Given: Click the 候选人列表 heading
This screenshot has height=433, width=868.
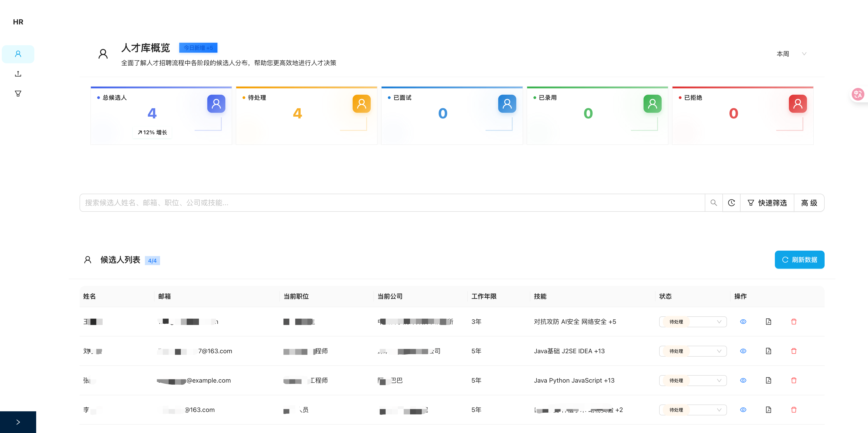Looking at the screenshot, I should point(120,260).
